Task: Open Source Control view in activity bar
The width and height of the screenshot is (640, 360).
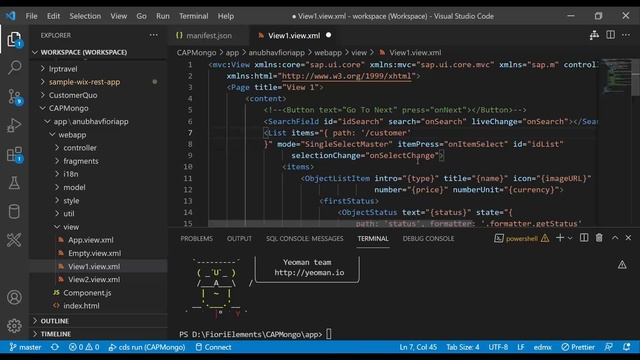Action: tap(14, 97)
